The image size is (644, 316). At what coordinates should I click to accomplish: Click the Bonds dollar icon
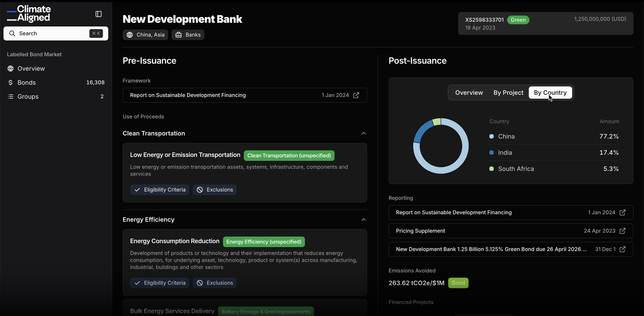coord(11,83)
